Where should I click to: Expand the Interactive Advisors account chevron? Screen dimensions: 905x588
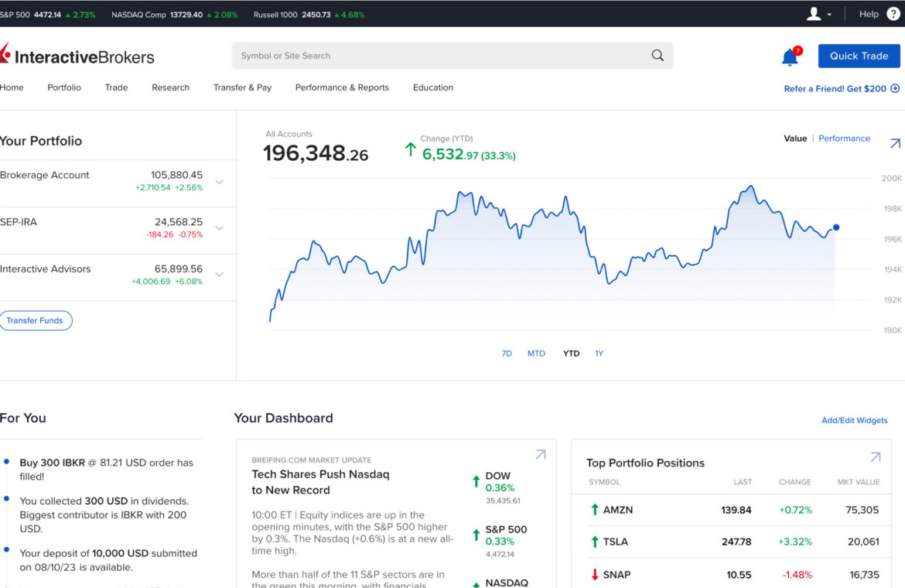pyautogui.click(x=220, y=275)
